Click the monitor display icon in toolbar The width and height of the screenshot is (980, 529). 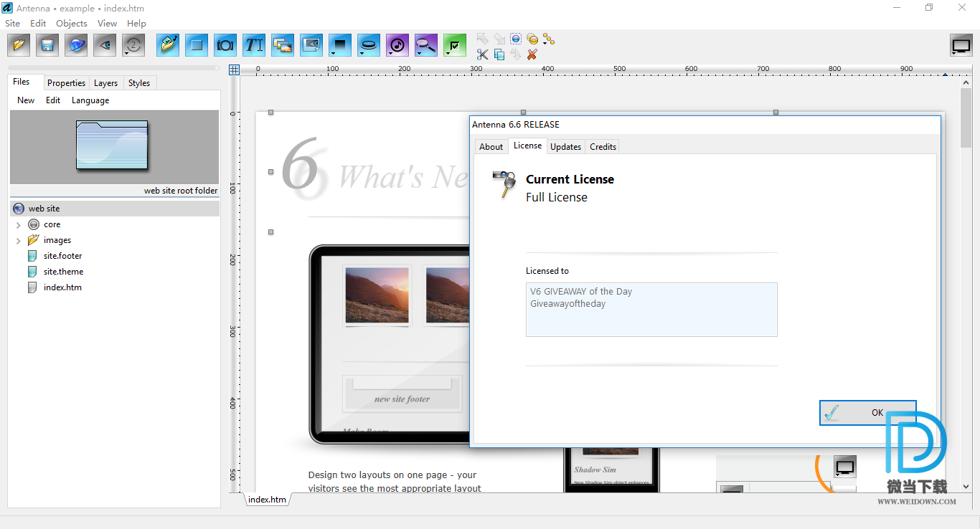tap(961, 45)
